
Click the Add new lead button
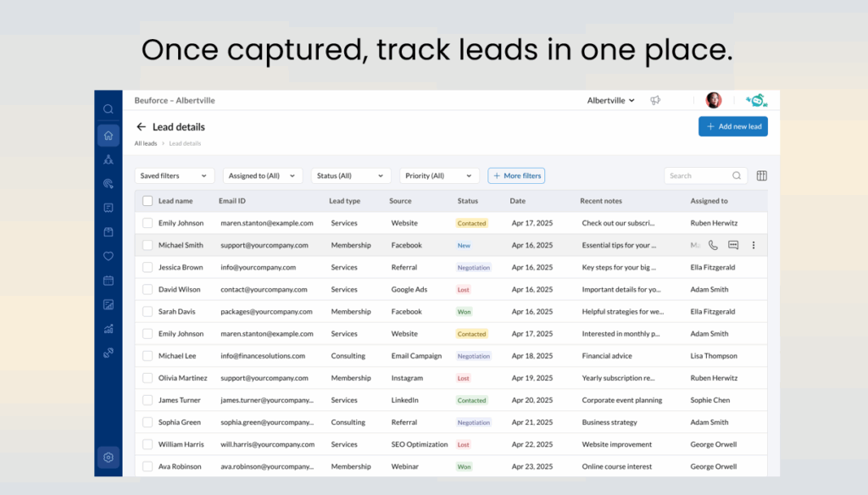tap(732, 125)
